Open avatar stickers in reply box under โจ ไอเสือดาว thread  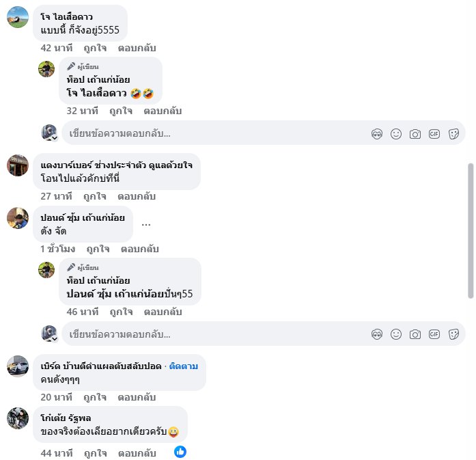click(376, 134)
